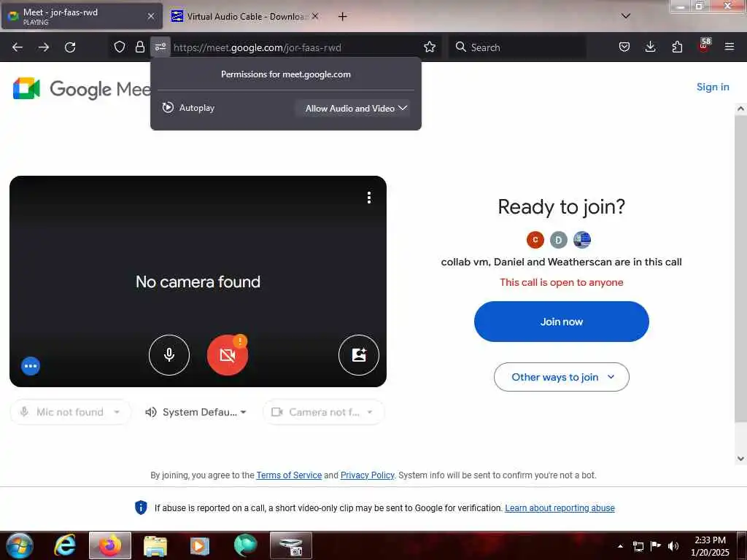Click the scrollbar down arrow
Screen dimensions: 747x560
click(741, 459)
